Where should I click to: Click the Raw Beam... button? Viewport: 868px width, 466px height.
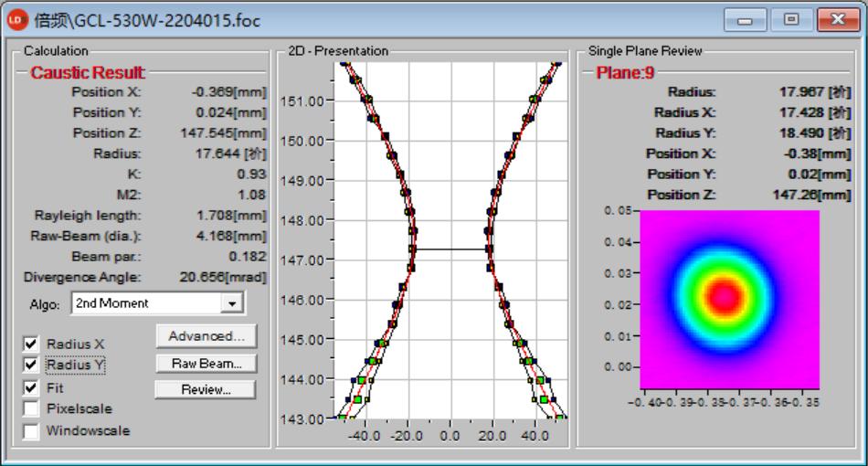point(206,363)
